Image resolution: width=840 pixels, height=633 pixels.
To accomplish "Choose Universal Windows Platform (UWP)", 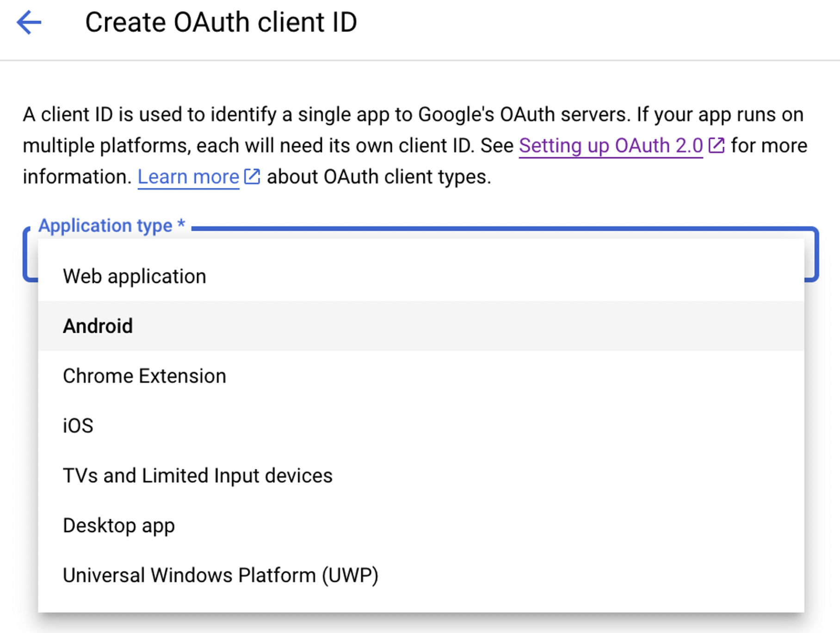I will pos(421,576).
